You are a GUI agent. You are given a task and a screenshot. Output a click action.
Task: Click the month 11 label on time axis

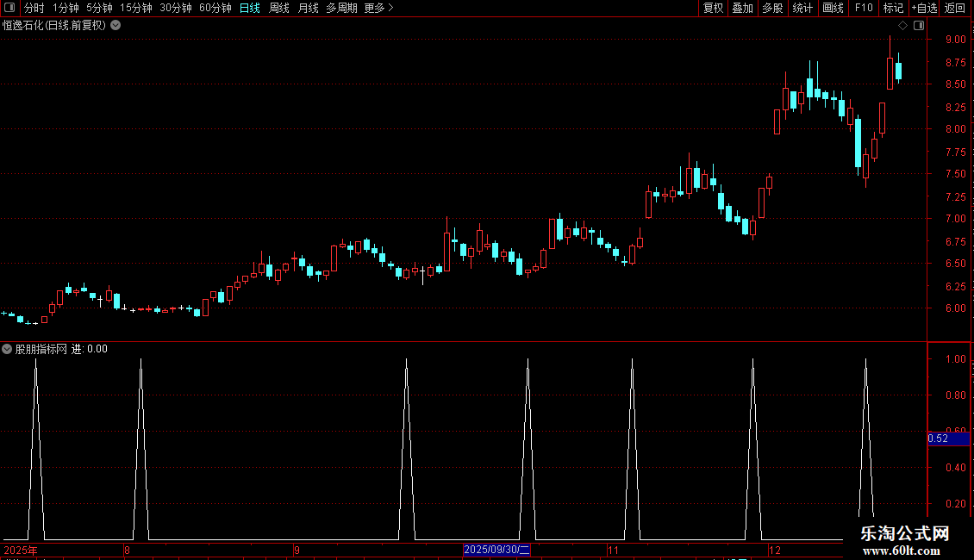click(x=613, y=550)
